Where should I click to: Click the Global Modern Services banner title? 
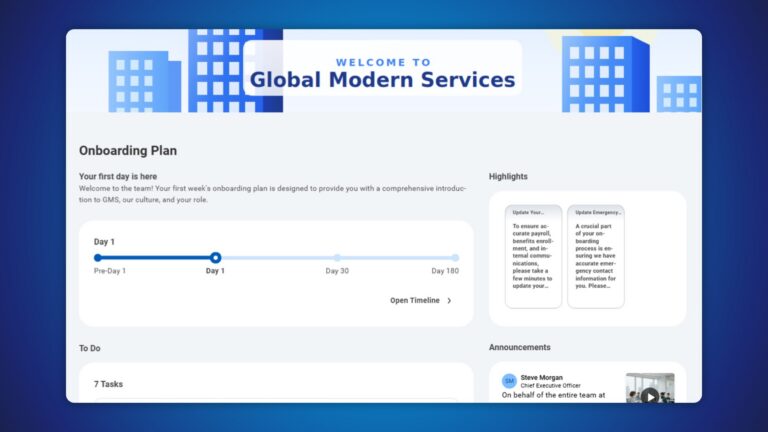click(x=383, y=79)
